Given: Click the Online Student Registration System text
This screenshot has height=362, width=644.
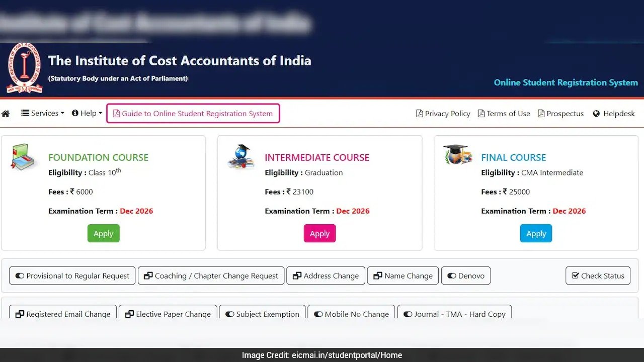Looking at the screenshot, I should pyautogui.click(x=566, y=82).
